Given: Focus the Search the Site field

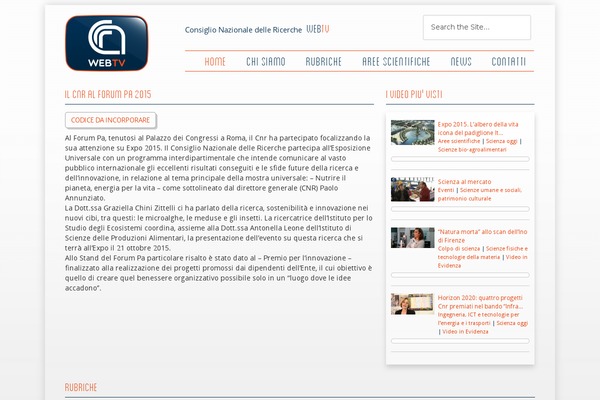Looking at the screenshot, I should [477, 27].
